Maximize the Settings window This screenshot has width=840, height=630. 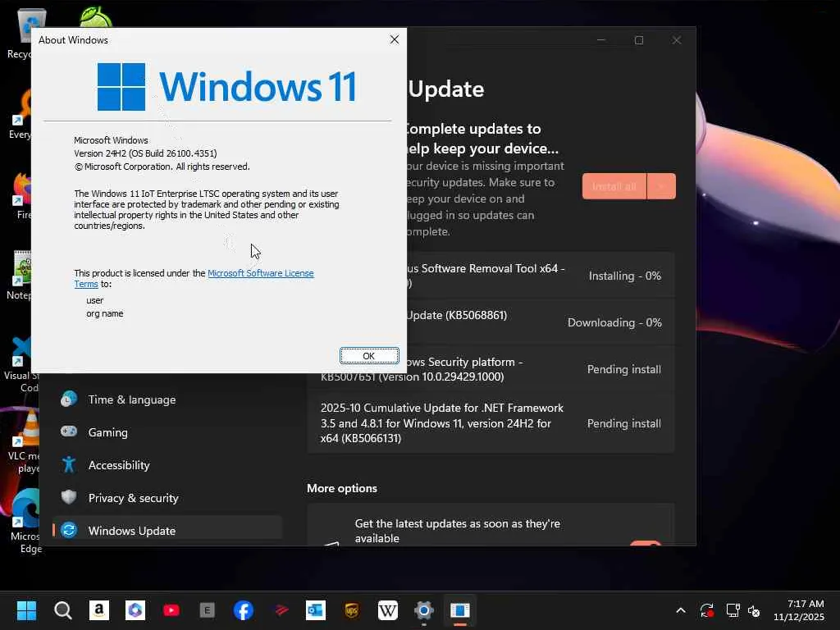tap(638, 40)
